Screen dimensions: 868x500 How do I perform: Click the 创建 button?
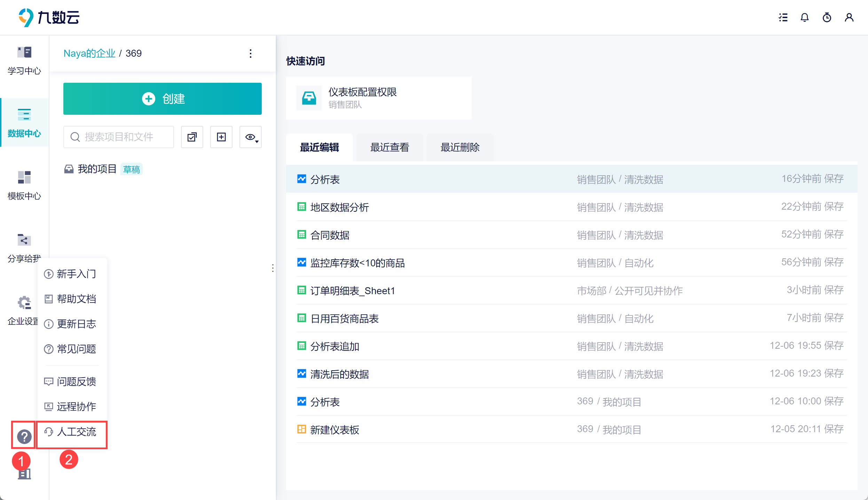pos(162,99)
